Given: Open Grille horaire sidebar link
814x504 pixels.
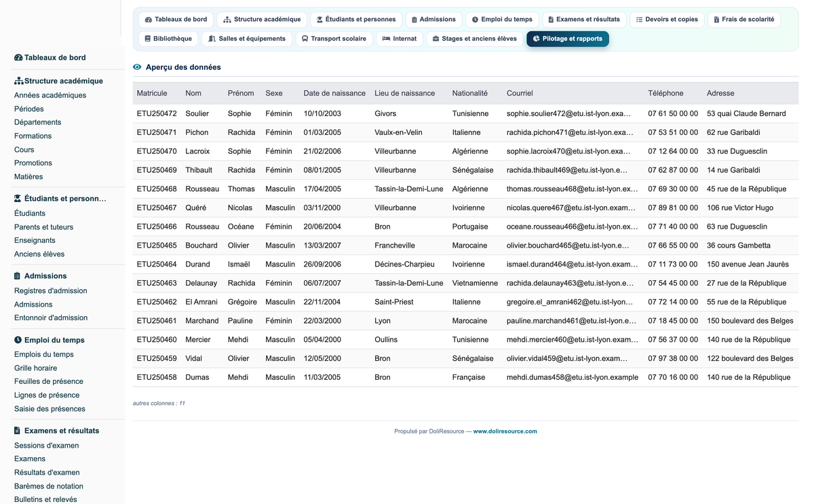Looking at the screenshot, I should 36,368.
